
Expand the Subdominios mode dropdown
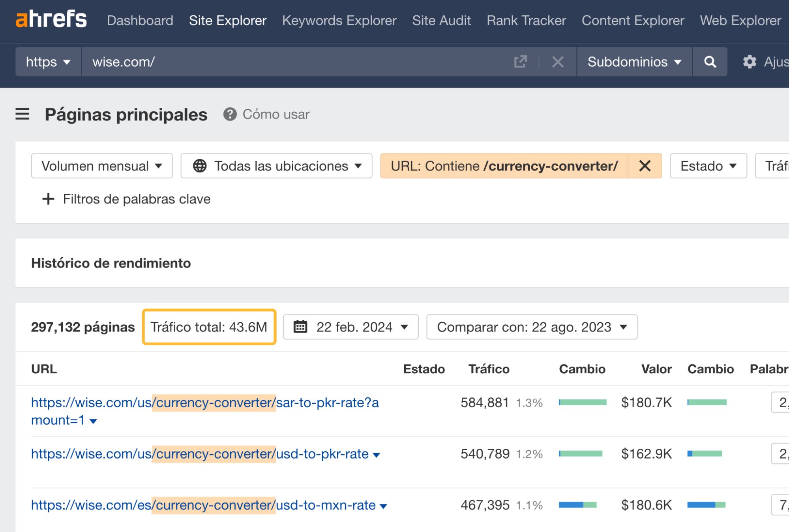pos(634,62)
